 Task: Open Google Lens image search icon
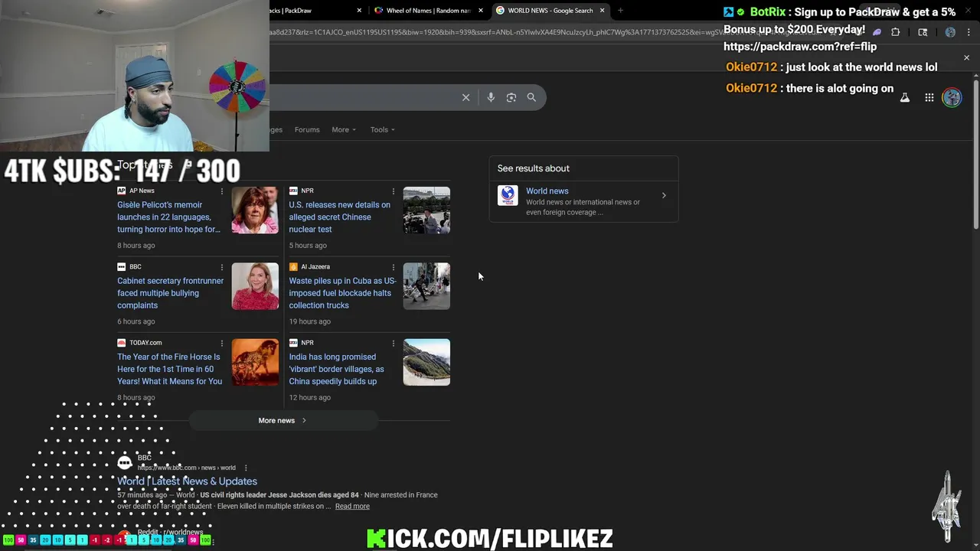tap(511, 97)
